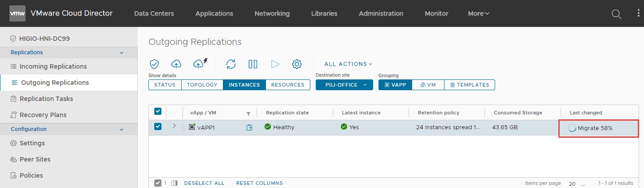Click the search magnifier in top bar
This screenshot has height=188, width=644.
pos(617,14)
